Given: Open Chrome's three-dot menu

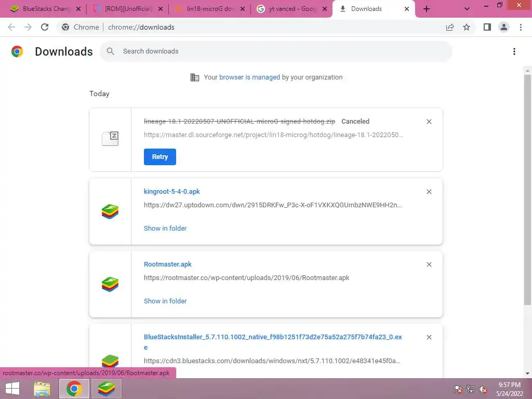Looking at the screenshot, I should pos(521,27).
